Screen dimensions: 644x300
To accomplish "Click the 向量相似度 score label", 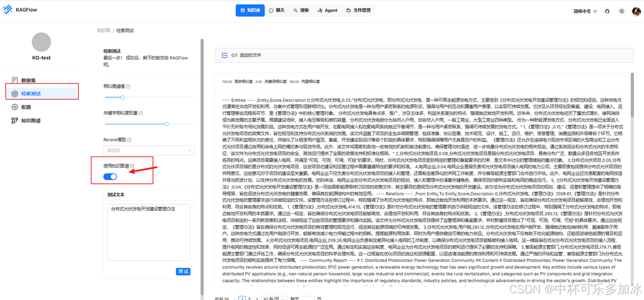I will 311,82.
